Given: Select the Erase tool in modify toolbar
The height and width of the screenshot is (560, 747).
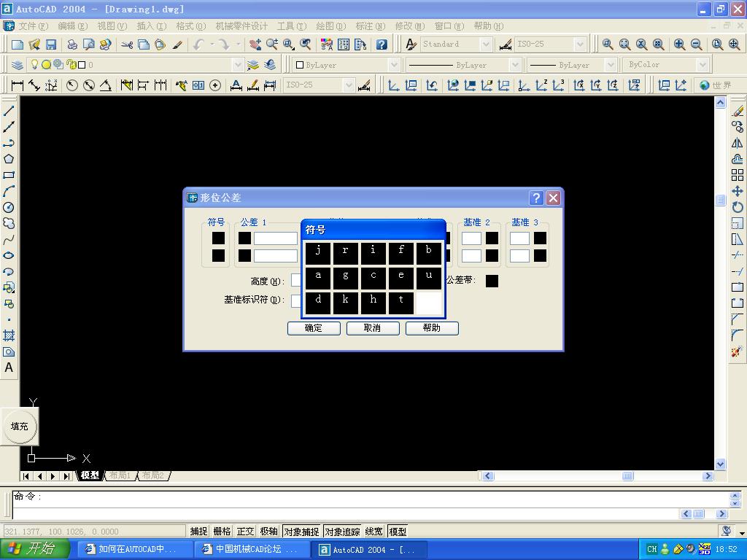Looking at the screenshot, I should (x=738, y=111).
